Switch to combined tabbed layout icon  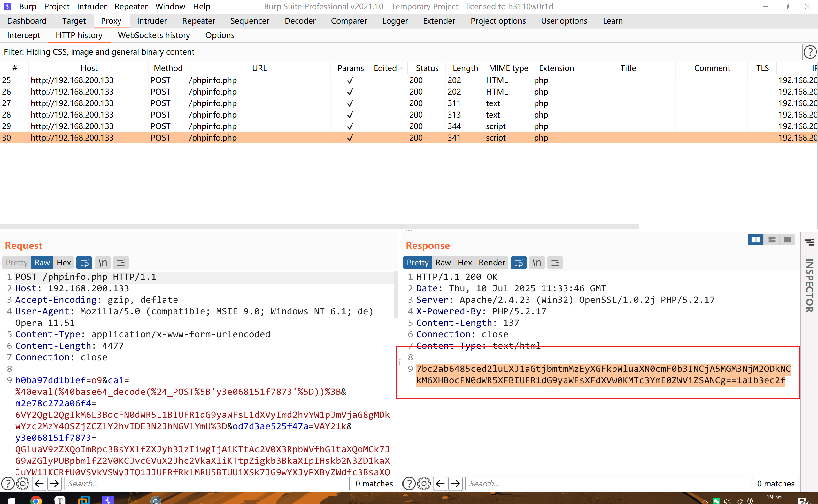(788, 240)
